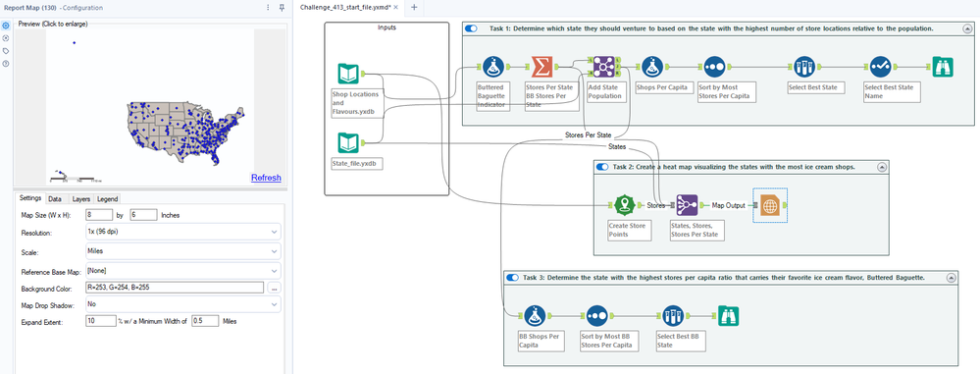Select the Stores Per State Summarize tool
The width and height of the screenshot is (980, 374).
[542, 67]
